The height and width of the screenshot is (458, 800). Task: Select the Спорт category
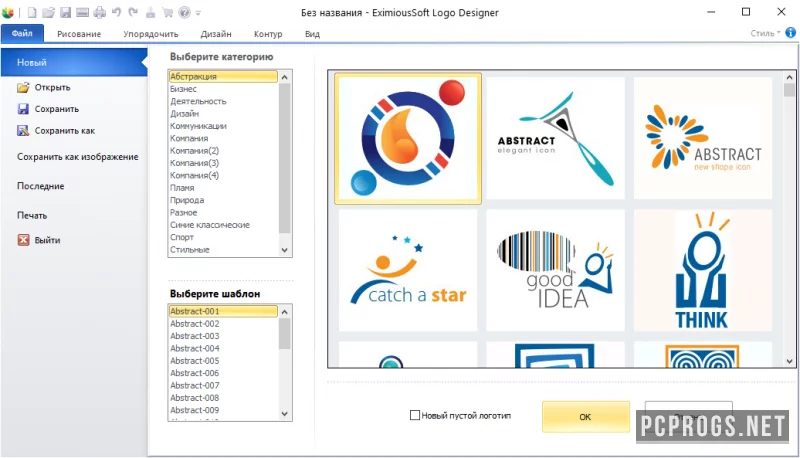223,237
